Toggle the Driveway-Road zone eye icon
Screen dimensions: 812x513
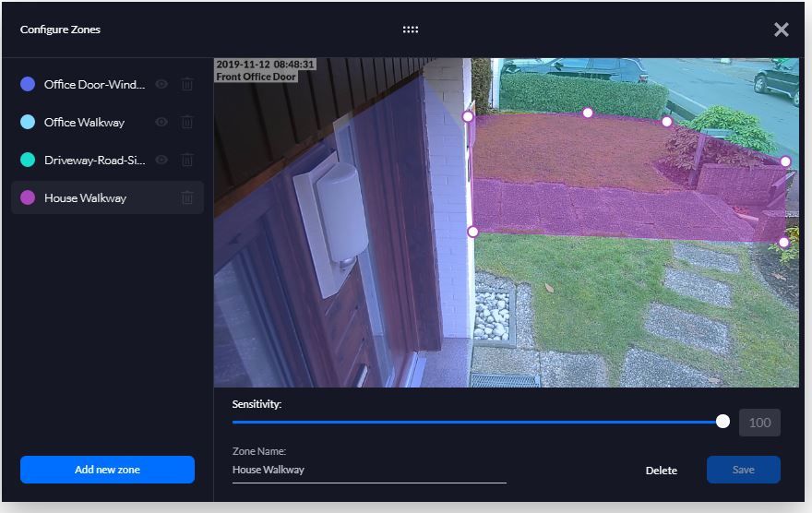point(161,160)
